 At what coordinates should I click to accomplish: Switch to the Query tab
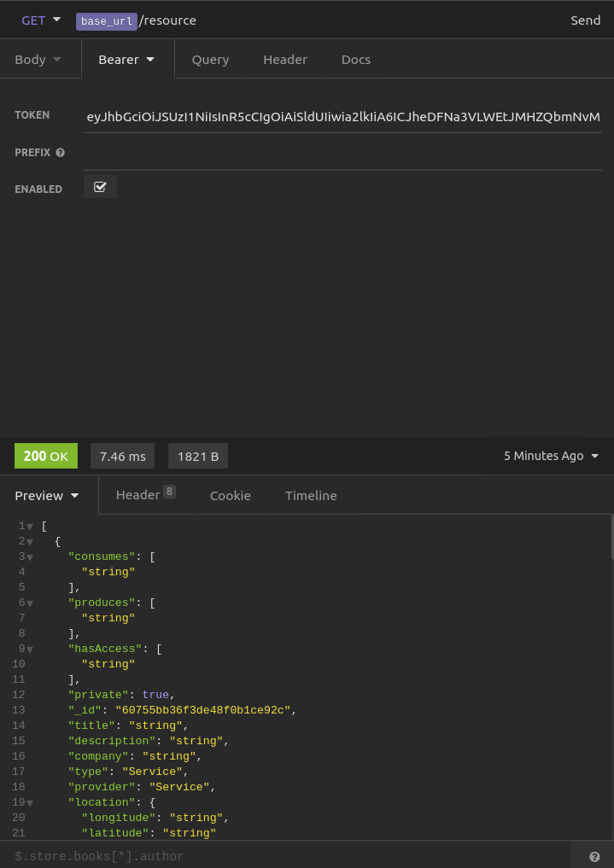pyautogui.click(x=210, y=59)
